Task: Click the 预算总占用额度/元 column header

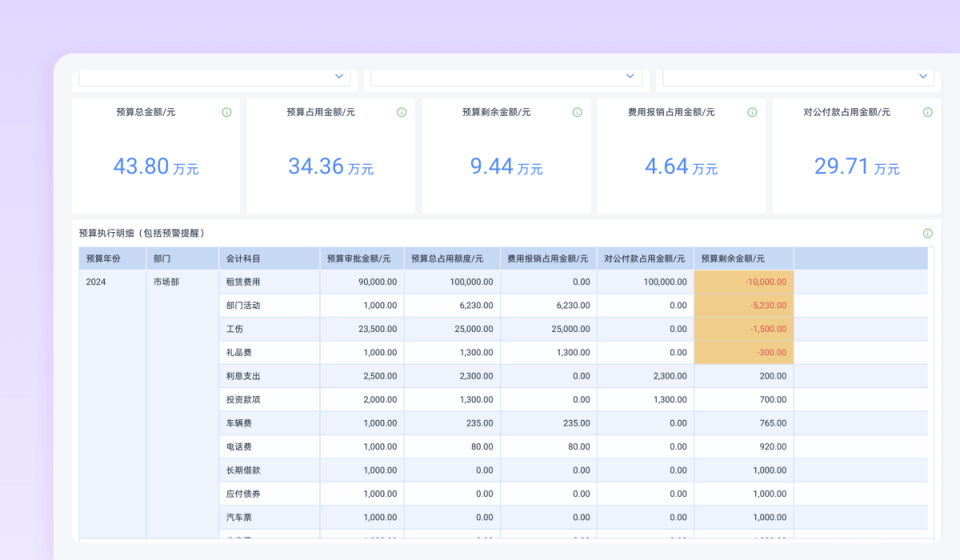Action: (452, 258)
